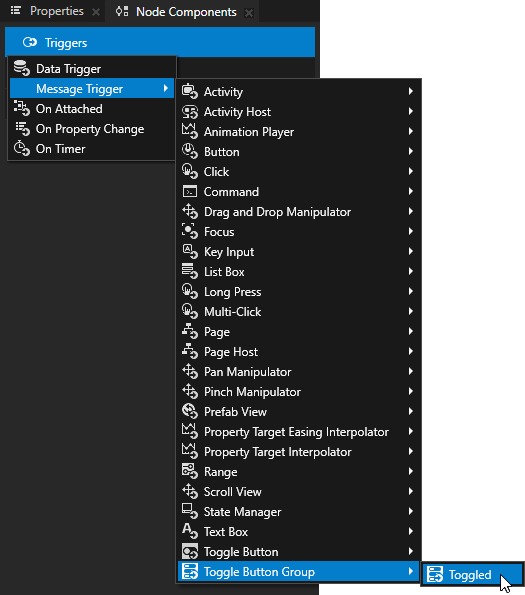Click the List Box icon

pos(190,271)
